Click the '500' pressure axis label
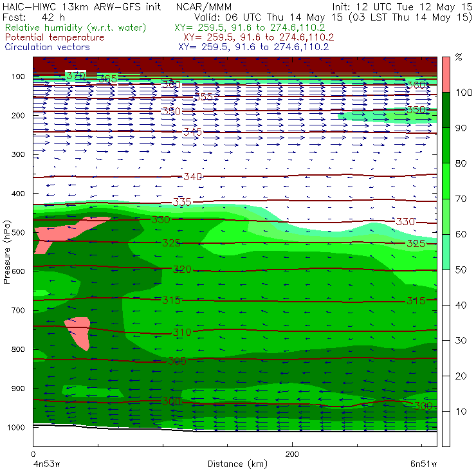This screenshot has height=476, width=476. point(18,233)
